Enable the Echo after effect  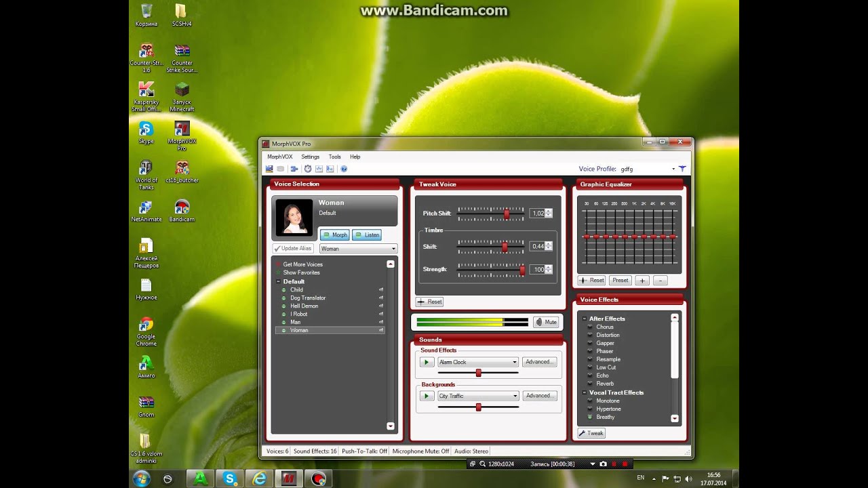point(602,375)
